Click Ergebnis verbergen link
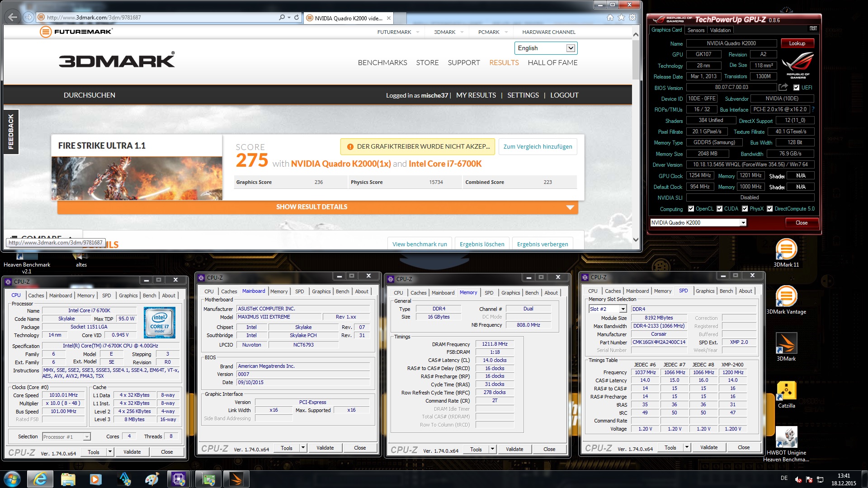This screenshot has width=868, height=488. (x=542, y=244)
